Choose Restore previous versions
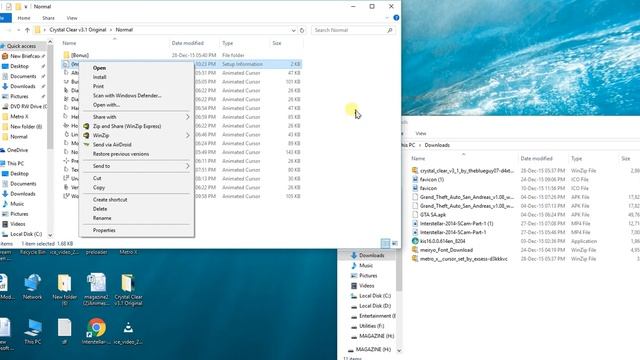This screenshot has width=640, height=360. 121,154
